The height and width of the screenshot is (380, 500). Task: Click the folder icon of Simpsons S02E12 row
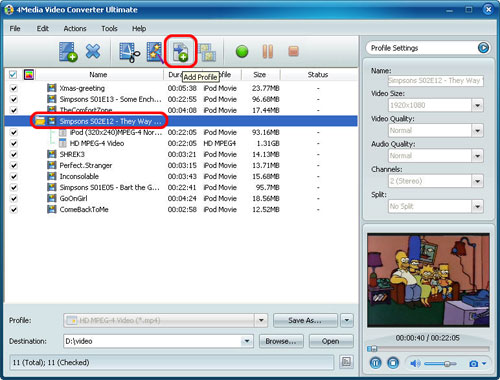(40, 121)
